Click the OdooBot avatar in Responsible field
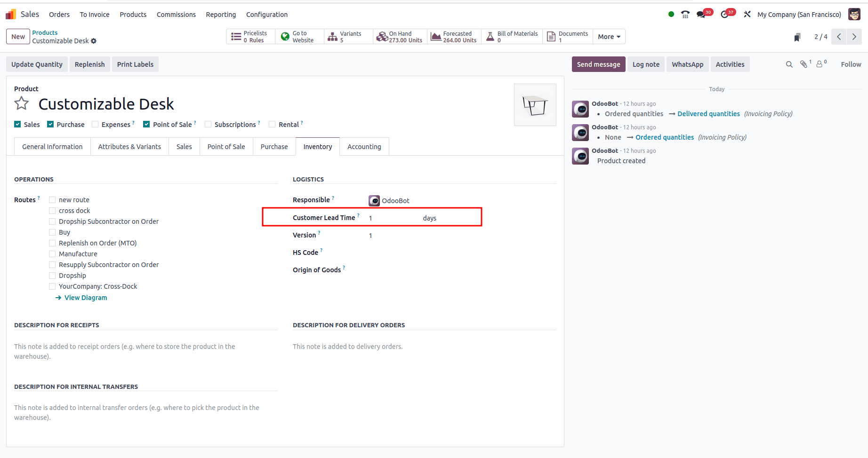This screenshot has width=868, height=458. [374, 201]
